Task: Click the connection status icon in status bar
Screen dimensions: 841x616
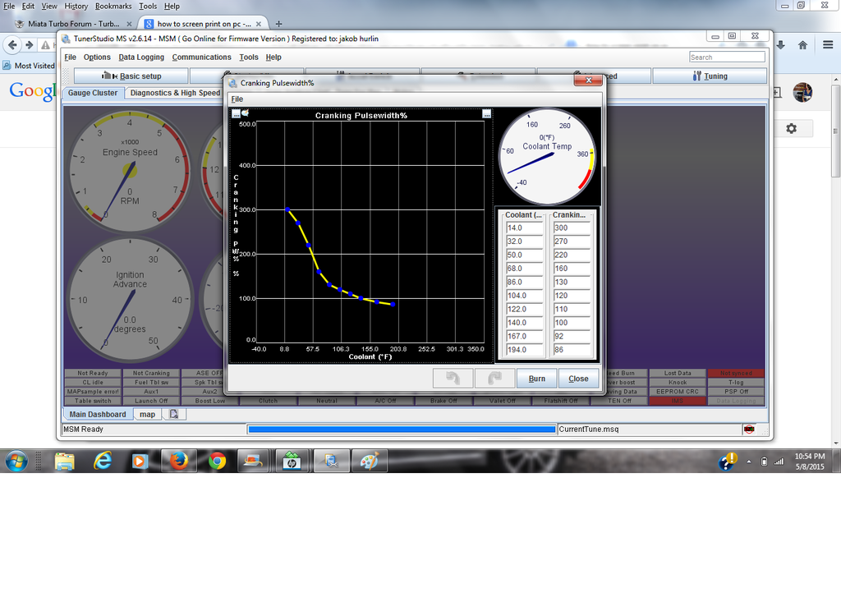Action: click(748, 429)
